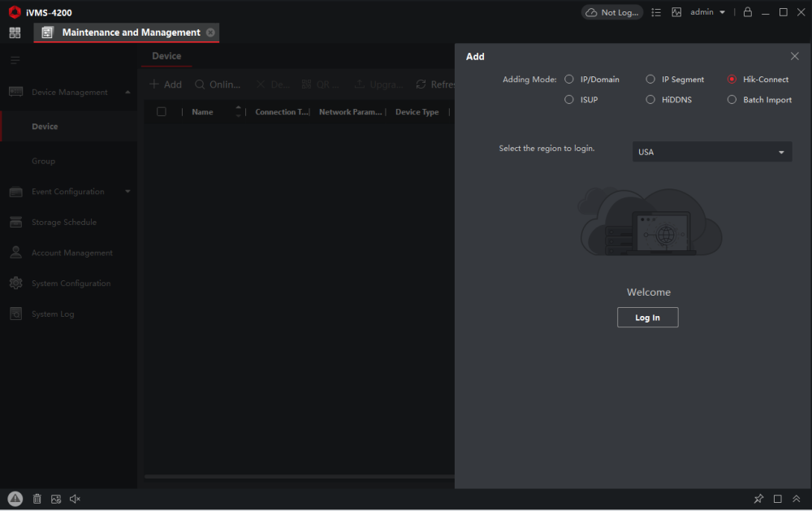The width and height of the screenshot is (812, 511).
Task: Open the admin account dropdown
Action: 705,11
